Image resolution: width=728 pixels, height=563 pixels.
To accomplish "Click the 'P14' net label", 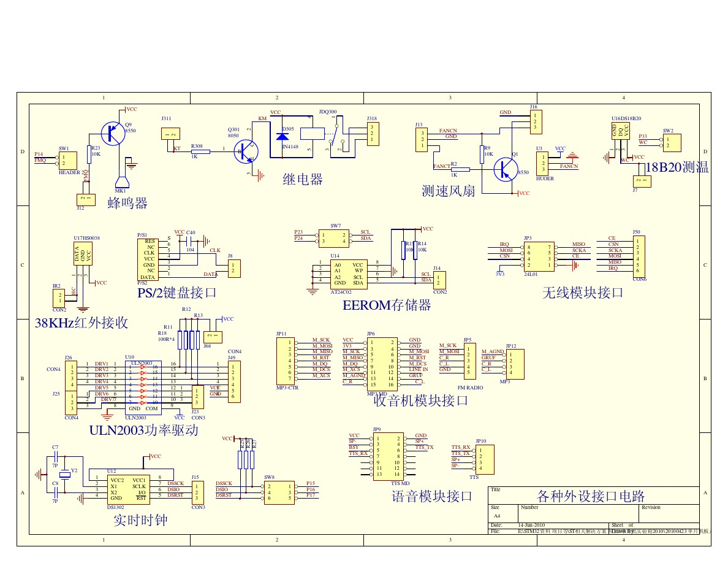I will [x=39, y=154].
